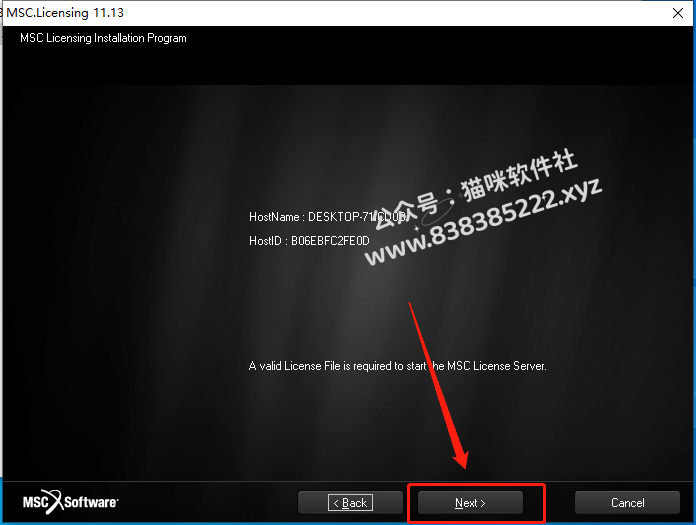Image resolution: width=696 pixels, height=525 pixels.
Task: Select the HostID : B06EBFC2FE0D text
Action: [x=309, y=241]
